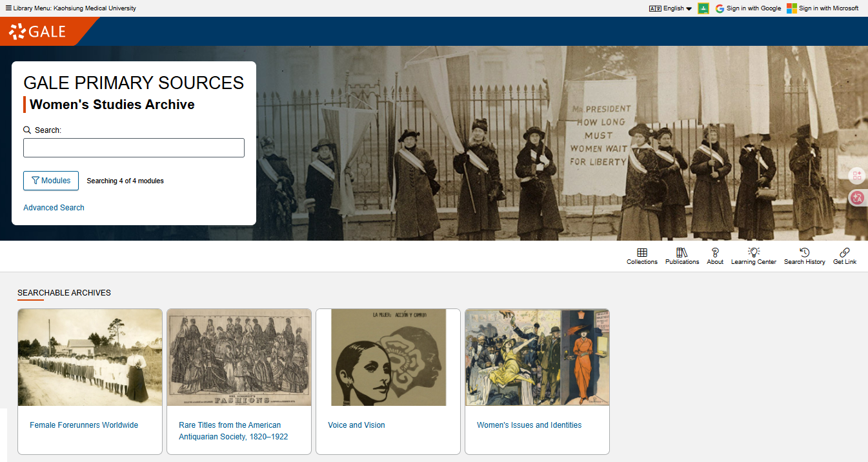
Task: Click the Gale logo
Action: 37,32
